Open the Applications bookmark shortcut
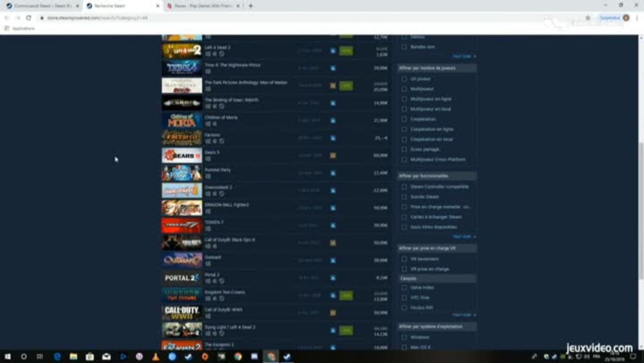Viewport: 644px width, 363px height. coord(19,29)
